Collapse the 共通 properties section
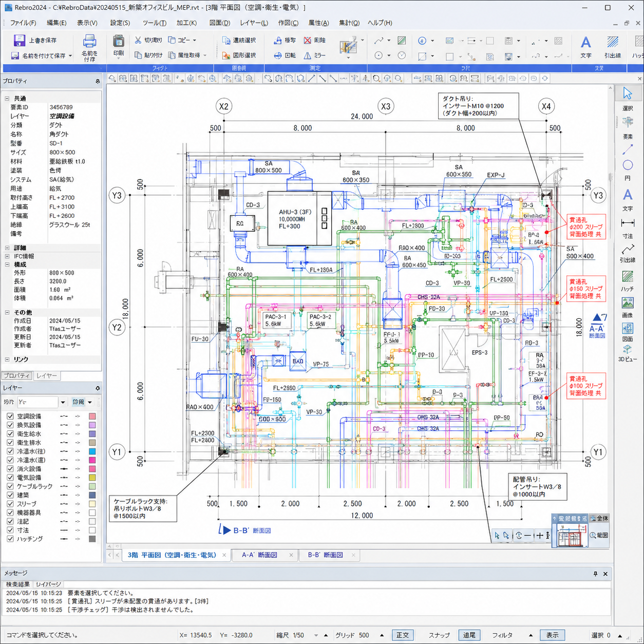The image size is (644, 644). tap(7, 98)
